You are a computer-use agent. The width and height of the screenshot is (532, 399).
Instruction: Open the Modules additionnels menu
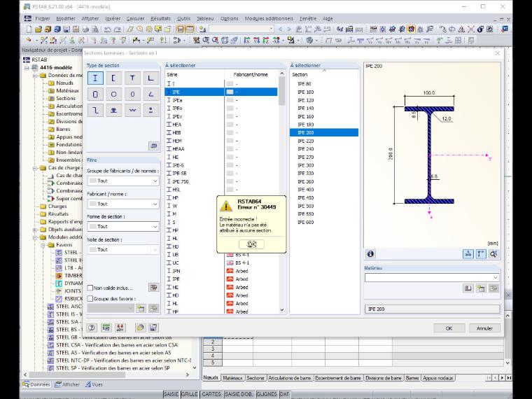click(269, 19)
